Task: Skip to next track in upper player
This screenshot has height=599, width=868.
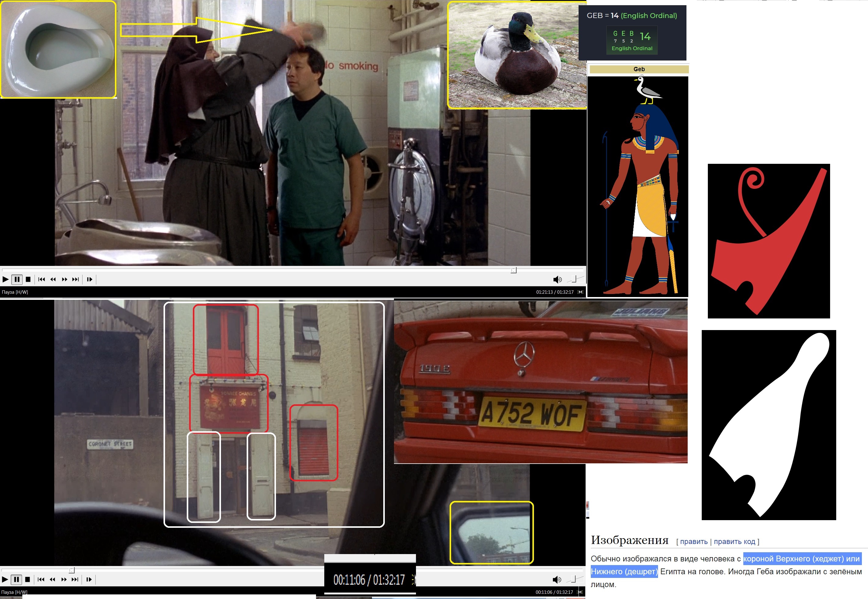Action: tap(75, 279)
